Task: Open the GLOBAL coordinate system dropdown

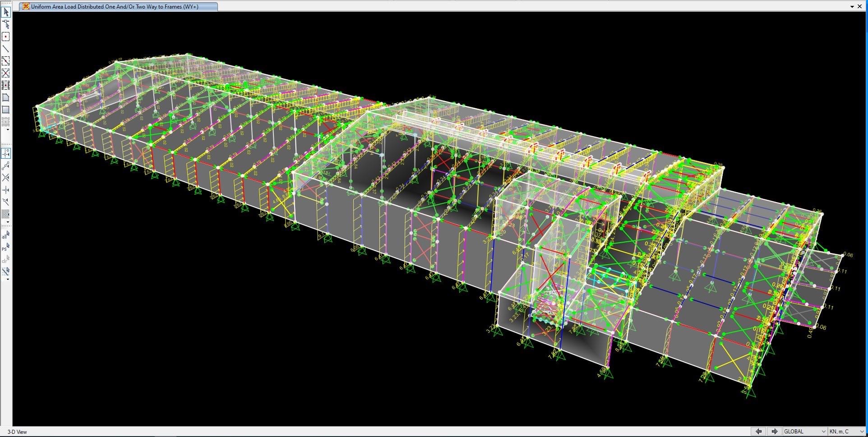Action: (805, 432)
